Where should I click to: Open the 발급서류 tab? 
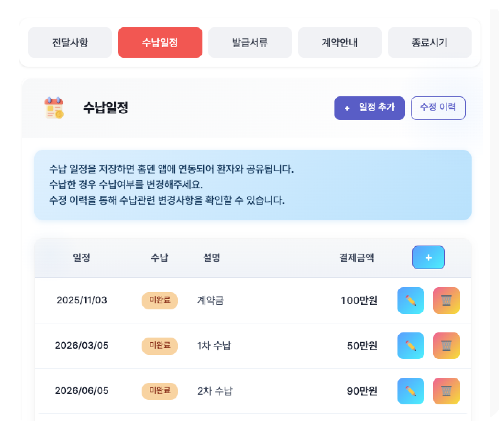coord(250,43)
